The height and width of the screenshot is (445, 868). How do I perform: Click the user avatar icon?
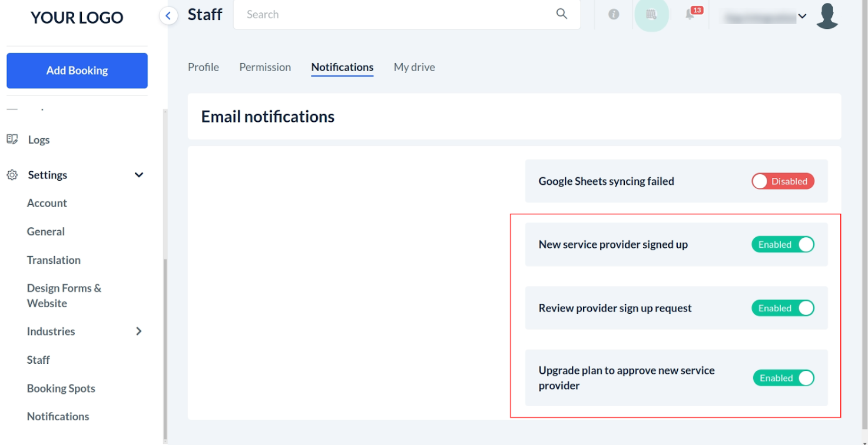(x=827, y=16)
